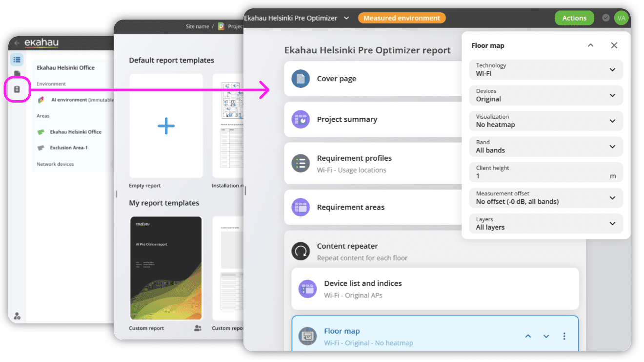Select the Empty report template
The image size is (644, 362).
pyautogui.click(x=166, y=126)
